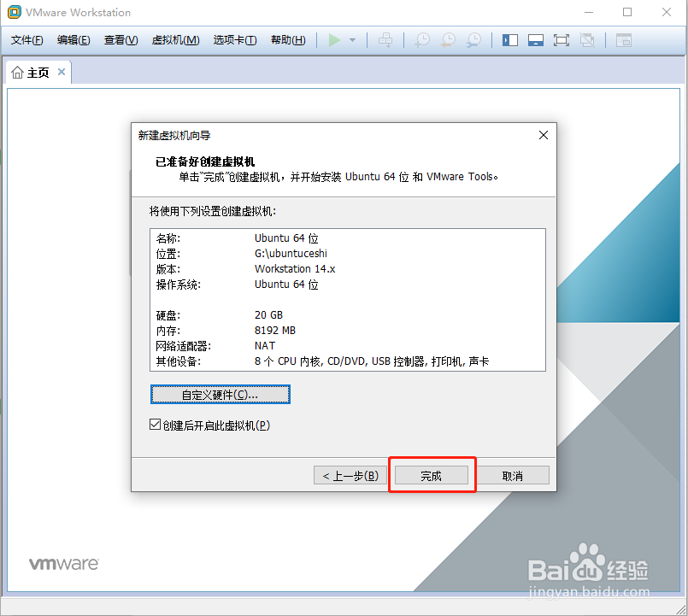Click the disk size value 20 GB
688x616 pixels.
tap(268, 315)
